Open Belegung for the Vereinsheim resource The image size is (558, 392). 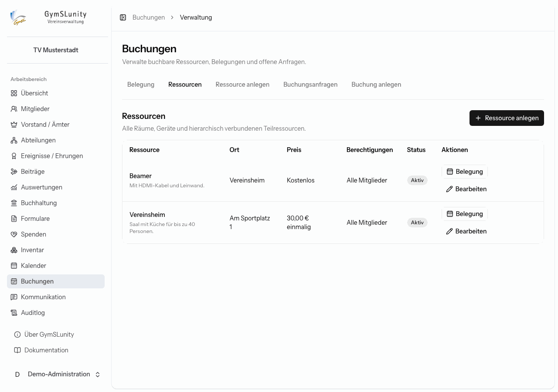tap(465, 214)
